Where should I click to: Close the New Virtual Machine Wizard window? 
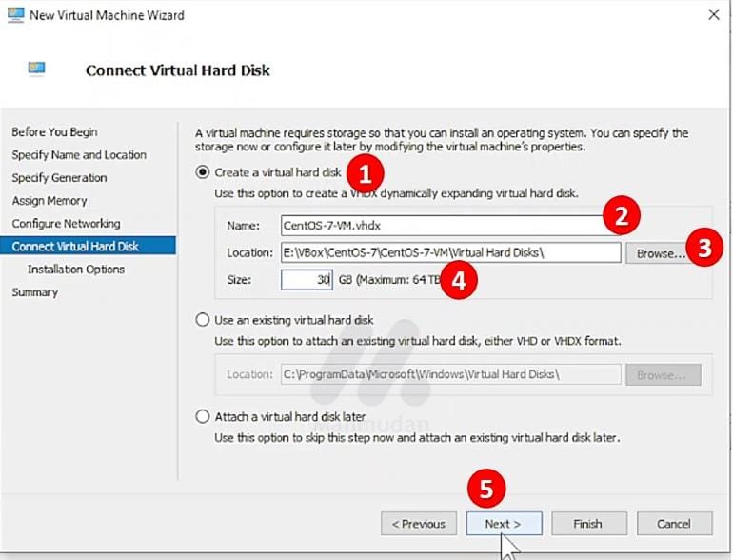[x=712, y=15]
